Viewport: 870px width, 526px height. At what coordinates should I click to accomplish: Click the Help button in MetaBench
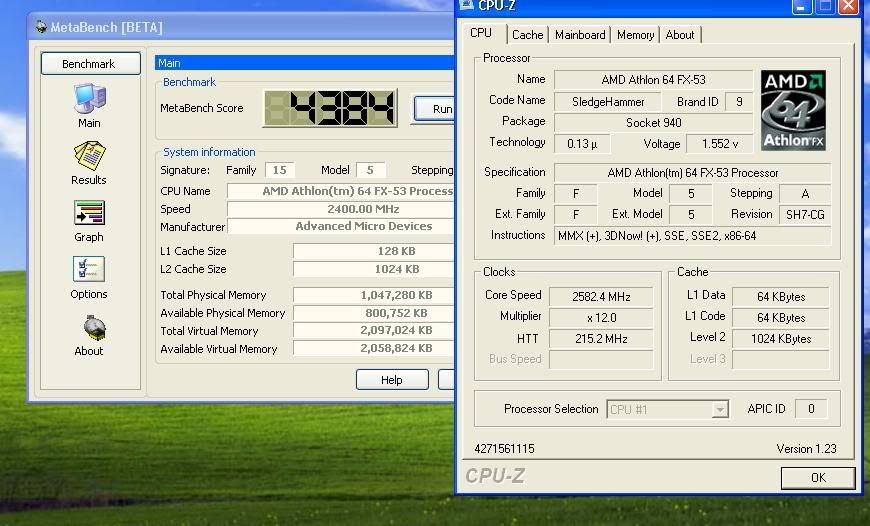[x=392, y=380]
